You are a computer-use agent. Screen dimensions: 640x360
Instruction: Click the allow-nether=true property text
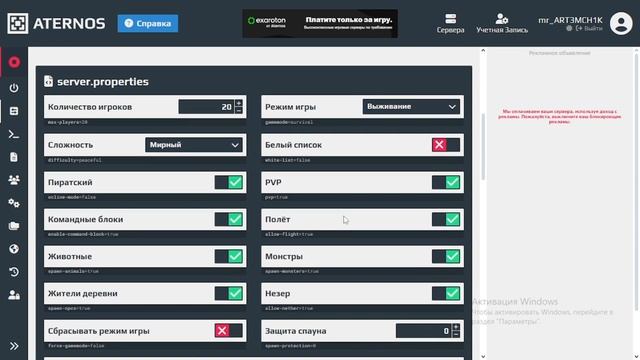pyautogui.click(x=289, y=308)
